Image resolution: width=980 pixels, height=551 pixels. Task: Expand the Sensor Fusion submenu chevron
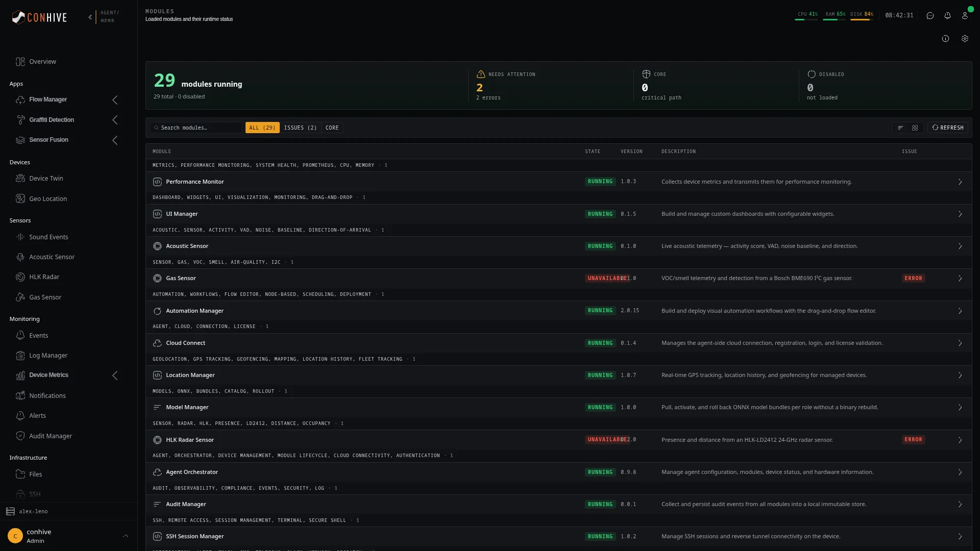click(115, 140)
